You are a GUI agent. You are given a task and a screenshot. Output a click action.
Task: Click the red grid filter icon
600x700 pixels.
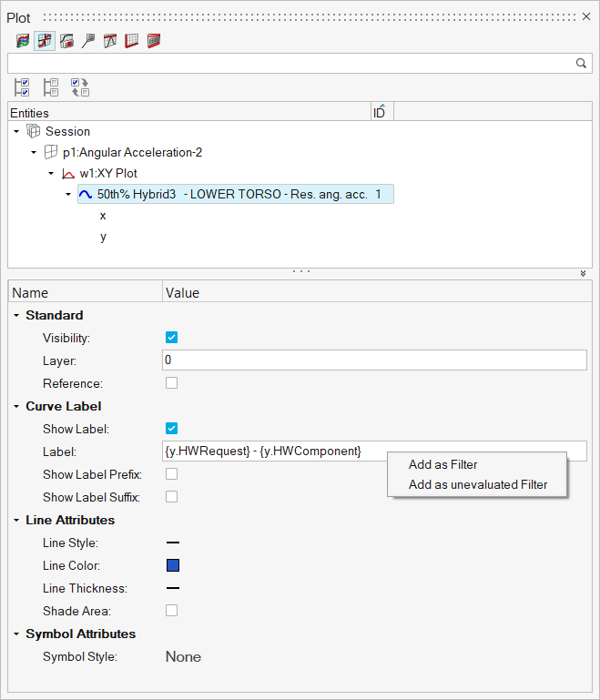pos(132,40)
